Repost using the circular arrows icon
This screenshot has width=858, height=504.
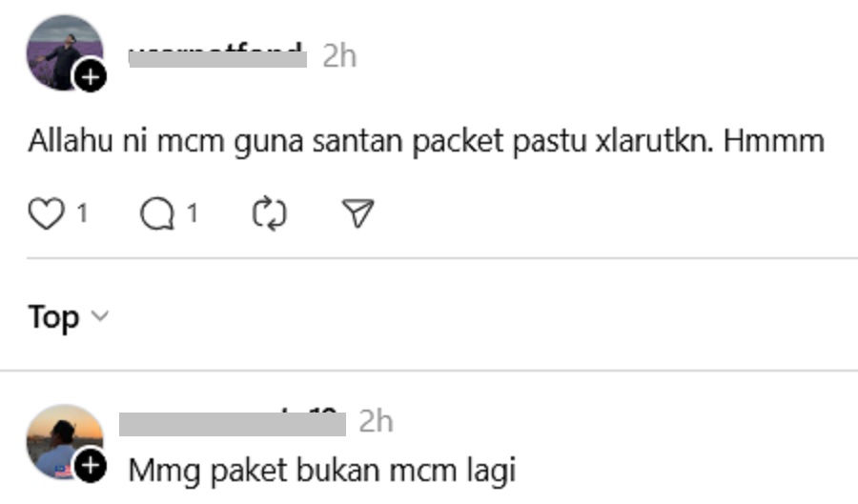[269, 213]
